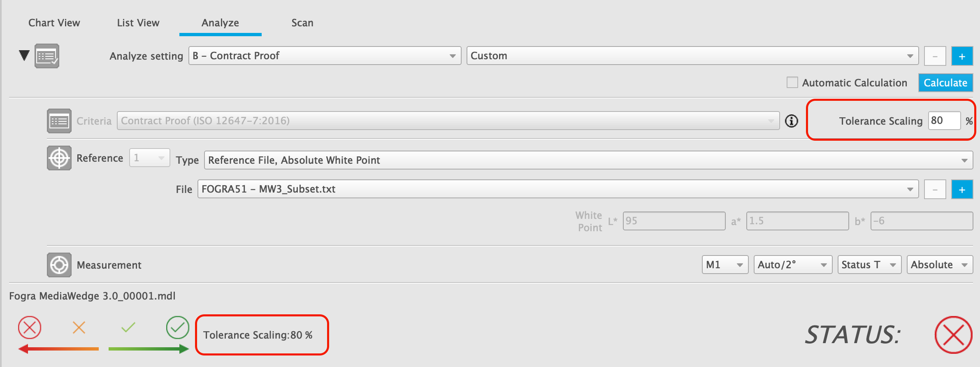Screen dimensions: 980x367
Task: Click the Tolerance Scaling percent input field
Action: coord(944,121)
